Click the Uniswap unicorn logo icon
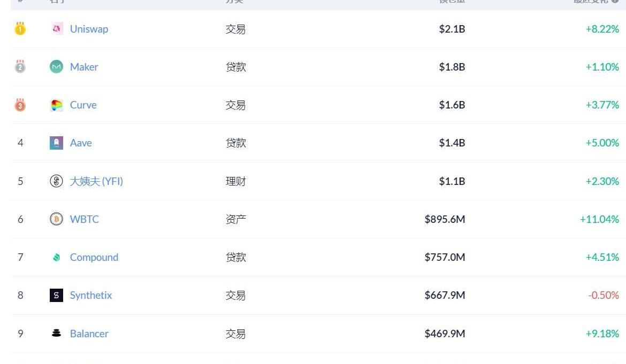 coord(56,29)
